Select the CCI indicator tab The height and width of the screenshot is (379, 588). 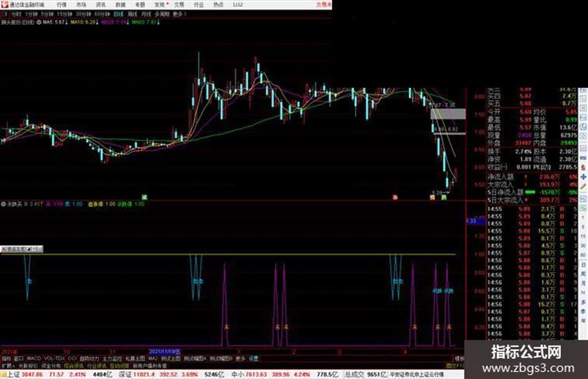click(x=72, y=358)
